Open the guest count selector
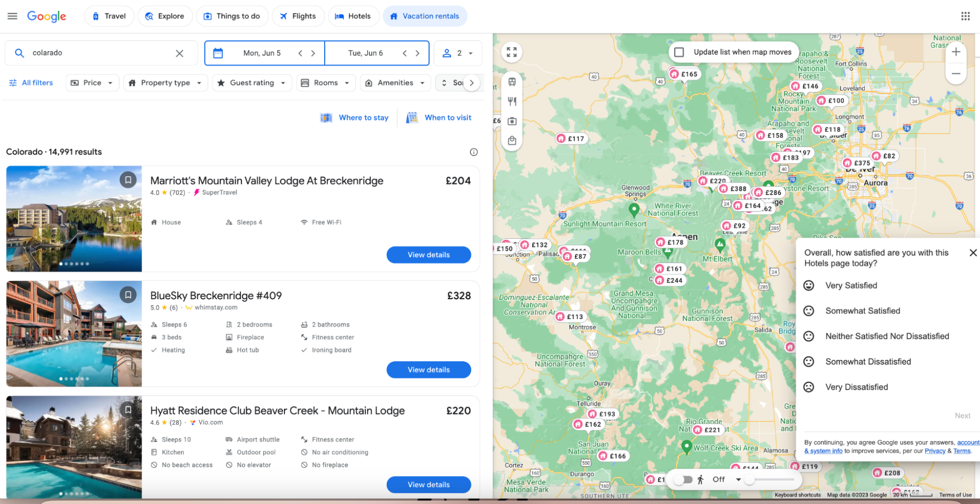Screen dimensions: 980x504 (x=457, y=53)
